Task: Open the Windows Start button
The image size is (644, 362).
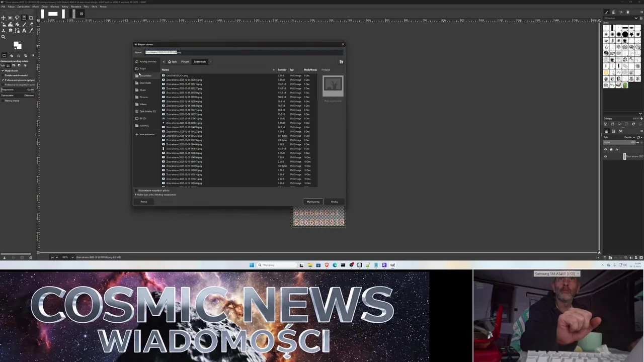Action: pos(252,265)
